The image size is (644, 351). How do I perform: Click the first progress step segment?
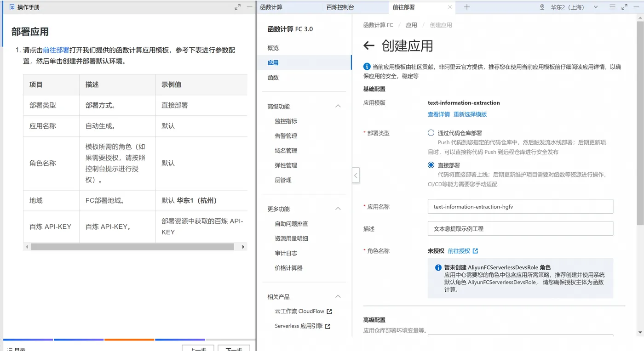click(x=28, y=340)
